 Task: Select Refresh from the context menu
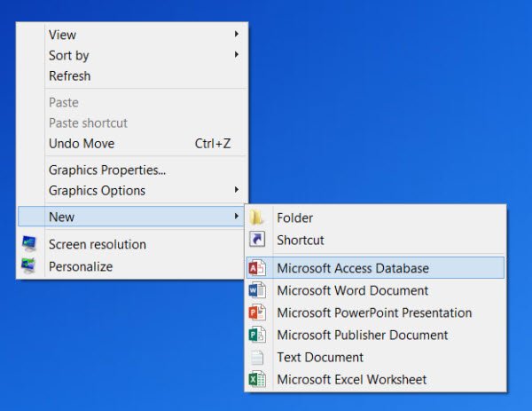(x=69, y=76)
